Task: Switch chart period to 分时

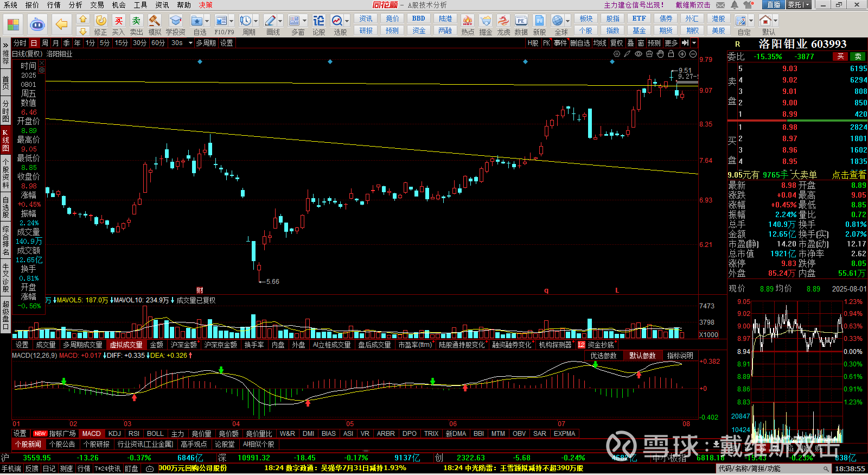Action: 20,43
